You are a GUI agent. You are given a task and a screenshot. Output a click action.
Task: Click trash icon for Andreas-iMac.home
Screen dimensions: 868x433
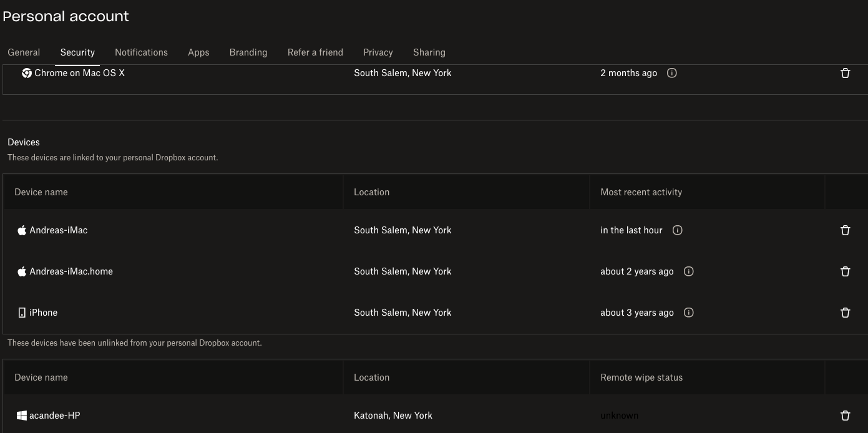click(x=845, y=271)
